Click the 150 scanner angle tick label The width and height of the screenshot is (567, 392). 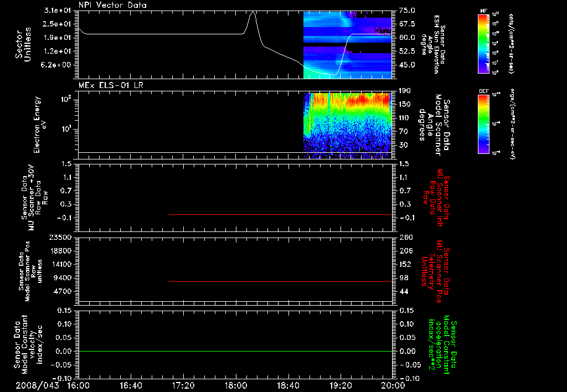[405, 105]
